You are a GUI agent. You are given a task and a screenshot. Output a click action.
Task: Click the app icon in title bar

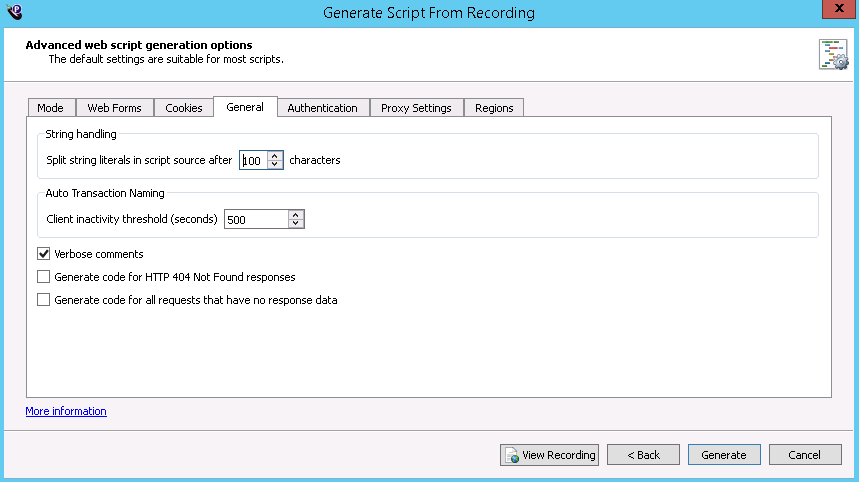[15, 12]
